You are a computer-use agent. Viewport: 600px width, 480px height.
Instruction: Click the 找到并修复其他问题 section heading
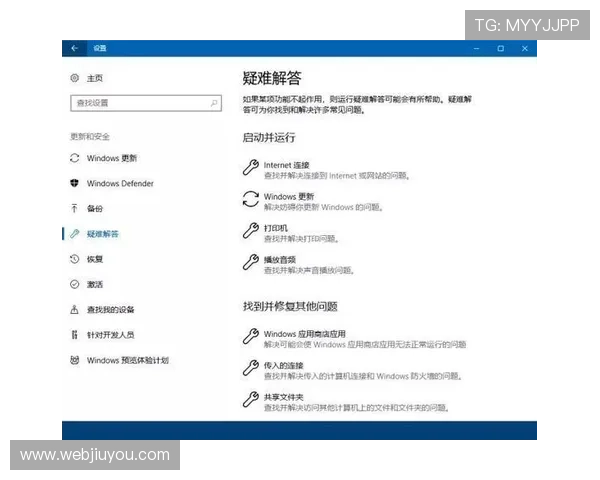[x=290, y=306]
